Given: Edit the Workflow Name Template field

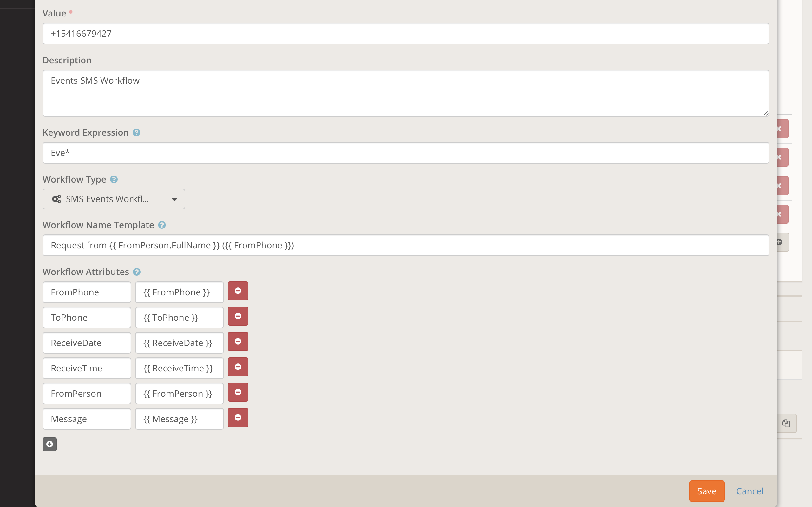Looking at the screenshot, I should coord(405,245).
